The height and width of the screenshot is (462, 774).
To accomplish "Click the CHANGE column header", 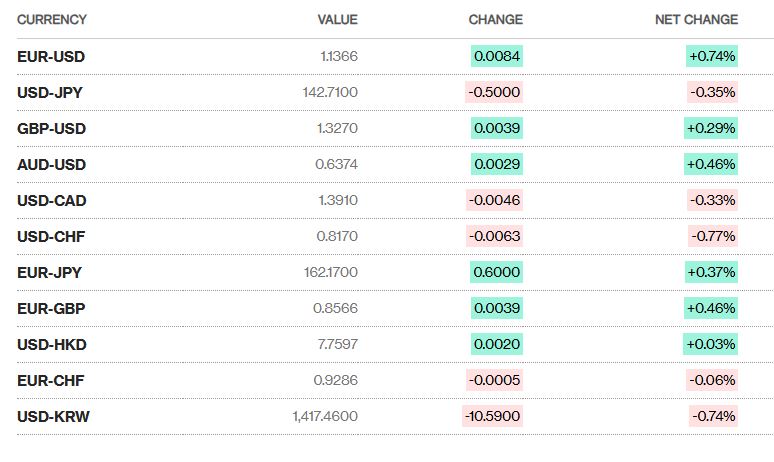I will point(496,19).
